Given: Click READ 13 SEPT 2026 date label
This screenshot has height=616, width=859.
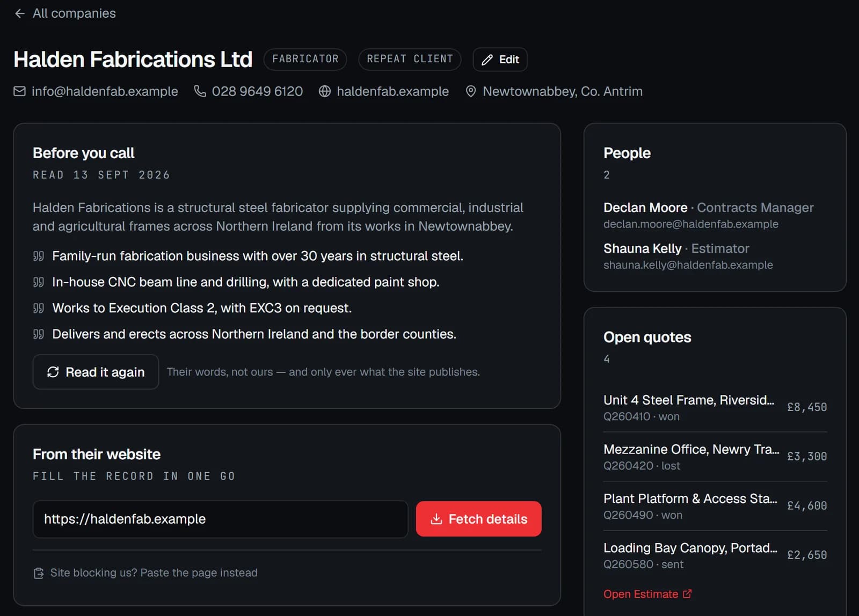Looking at the screenshot, I should pos(101,175).
